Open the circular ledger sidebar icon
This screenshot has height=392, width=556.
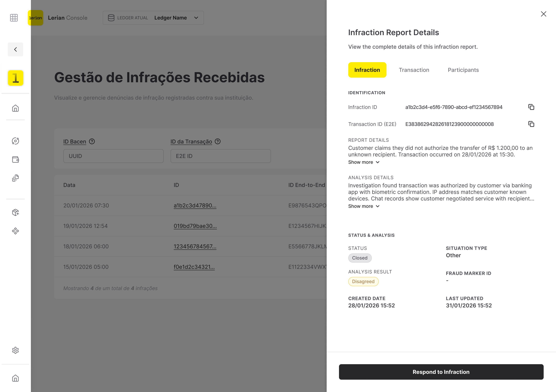(x=15, y=141)
